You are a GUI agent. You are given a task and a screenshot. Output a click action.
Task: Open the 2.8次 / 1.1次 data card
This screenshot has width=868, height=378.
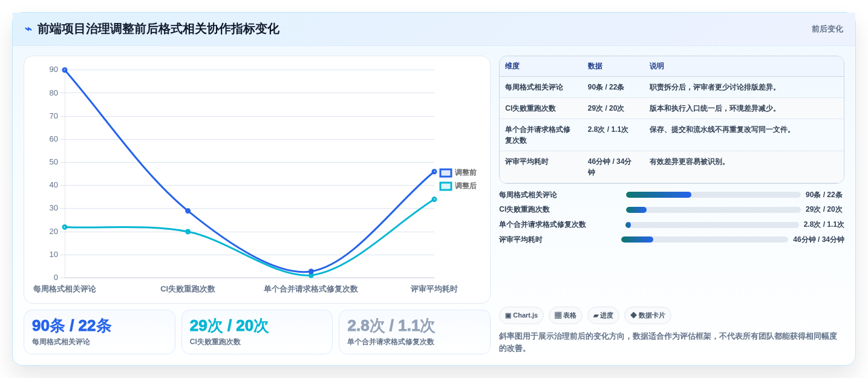(414, 332)
